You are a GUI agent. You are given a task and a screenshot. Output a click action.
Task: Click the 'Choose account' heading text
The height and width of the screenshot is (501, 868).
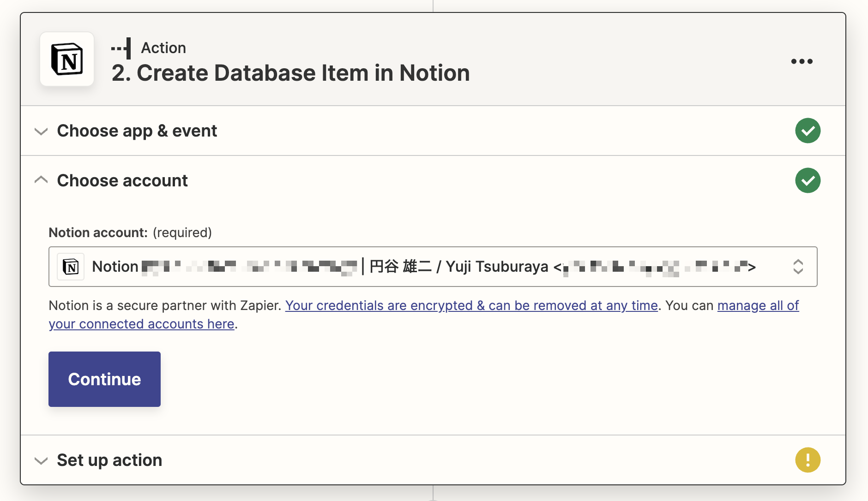coord(122,180)
